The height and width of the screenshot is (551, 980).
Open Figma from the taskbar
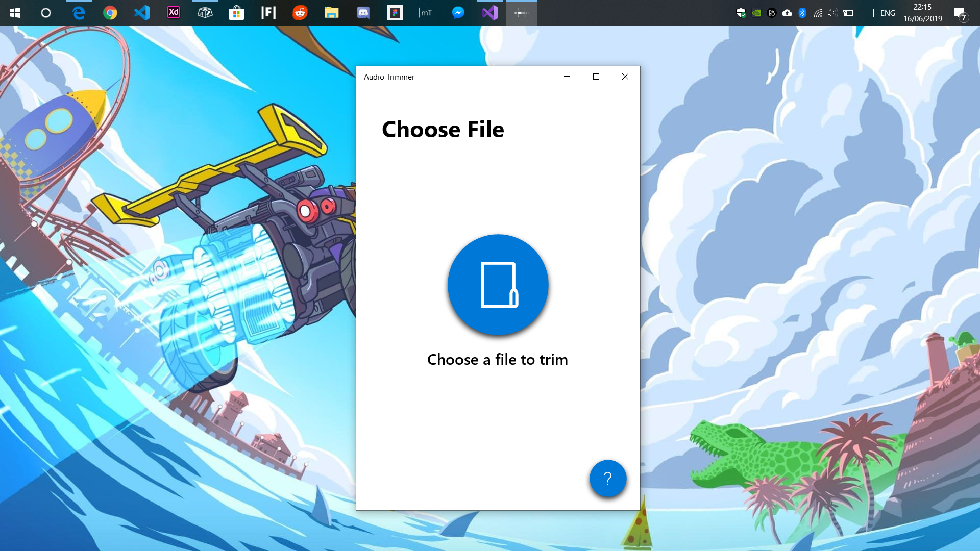[395, 12]
